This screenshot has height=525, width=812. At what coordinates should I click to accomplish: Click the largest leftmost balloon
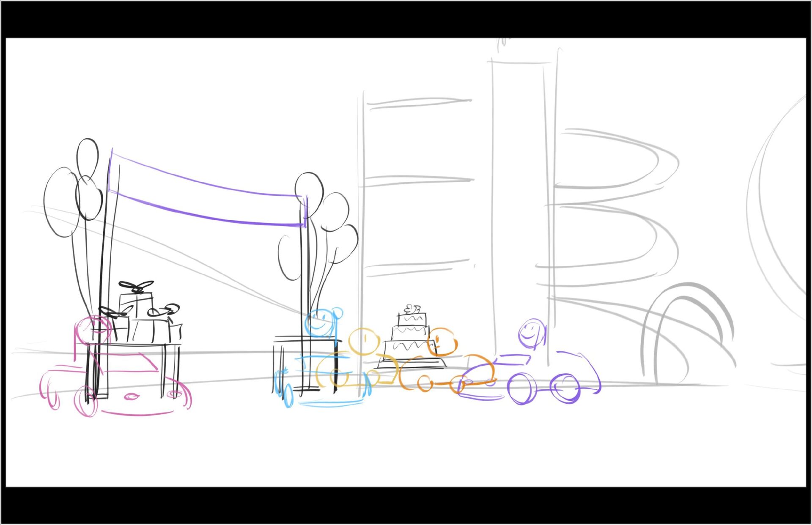click(62, 202)
